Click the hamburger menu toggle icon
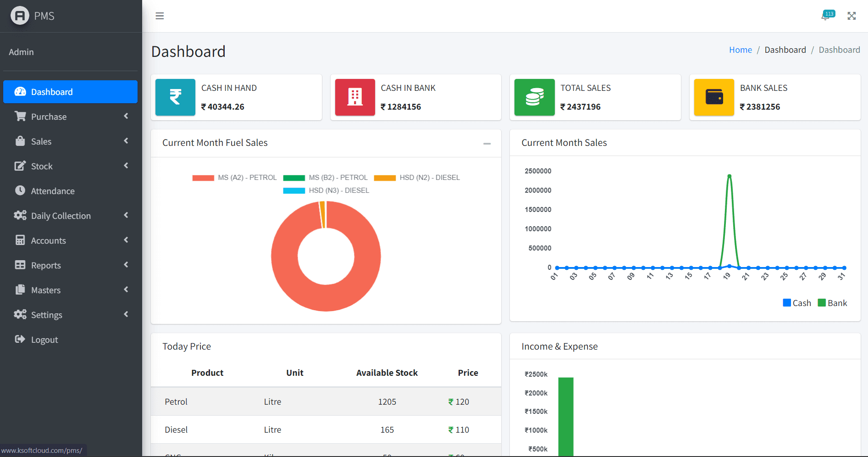 (160, 16)
